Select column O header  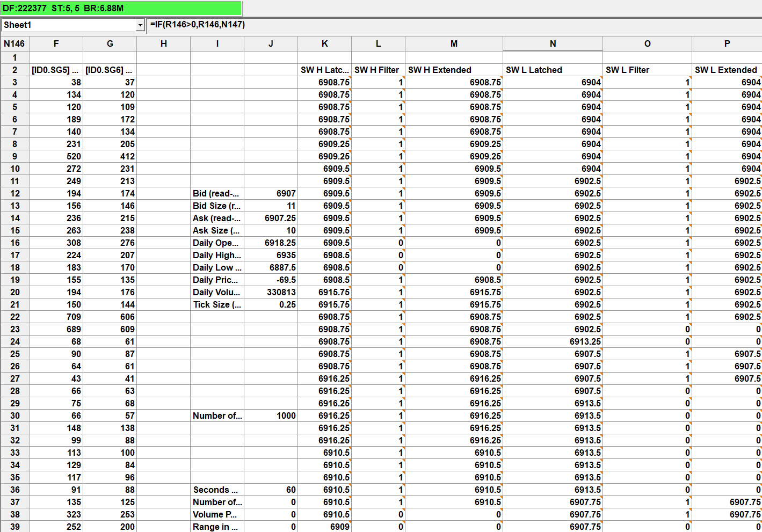point(648,43)
